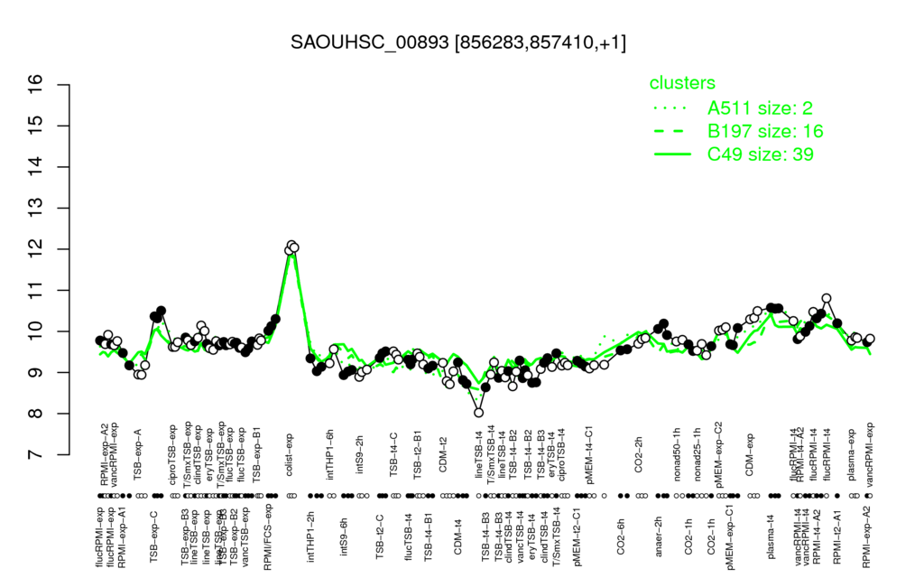Image resolution: width=924 pixels, height=578 pixels.
Task: Select the 'TSB-exp-C' lower-row label
Action: (153, 535)
